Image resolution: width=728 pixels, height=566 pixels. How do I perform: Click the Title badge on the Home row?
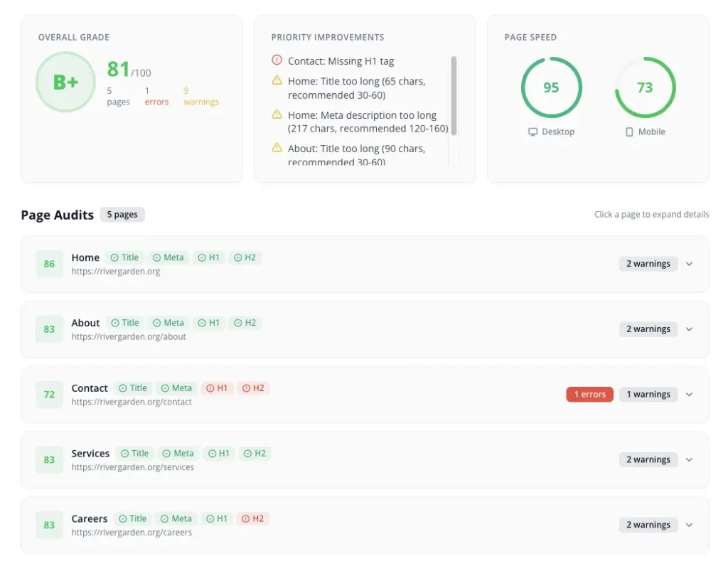[x=124, y=257]
